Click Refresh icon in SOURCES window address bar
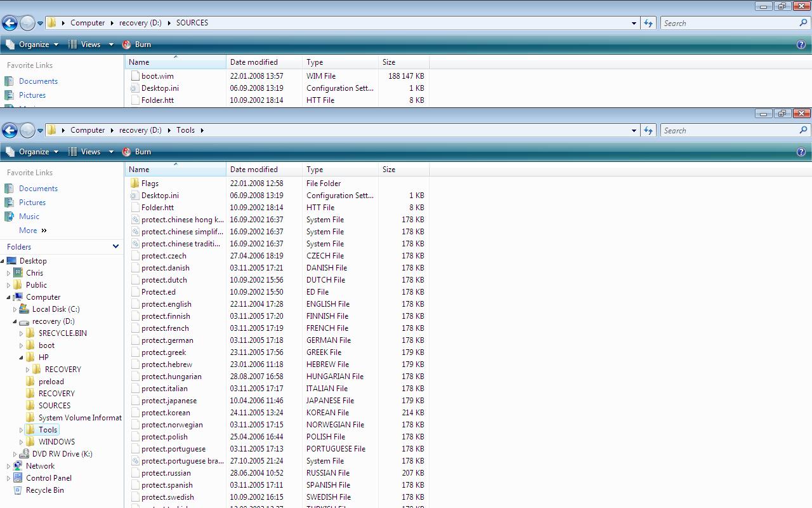This screenshot has width=812, height=508. (648, 23)
